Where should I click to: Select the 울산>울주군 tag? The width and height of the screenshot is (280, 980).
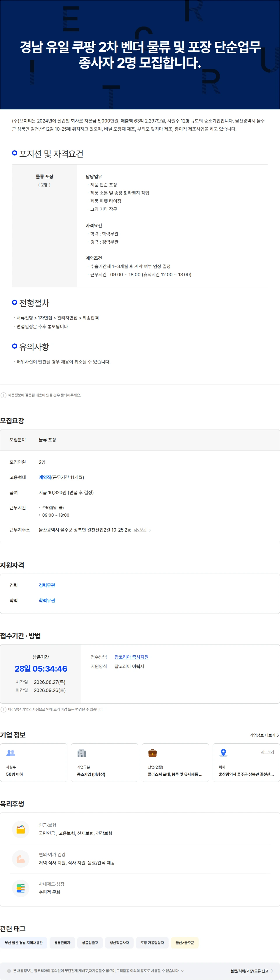[x=185, y=942]
